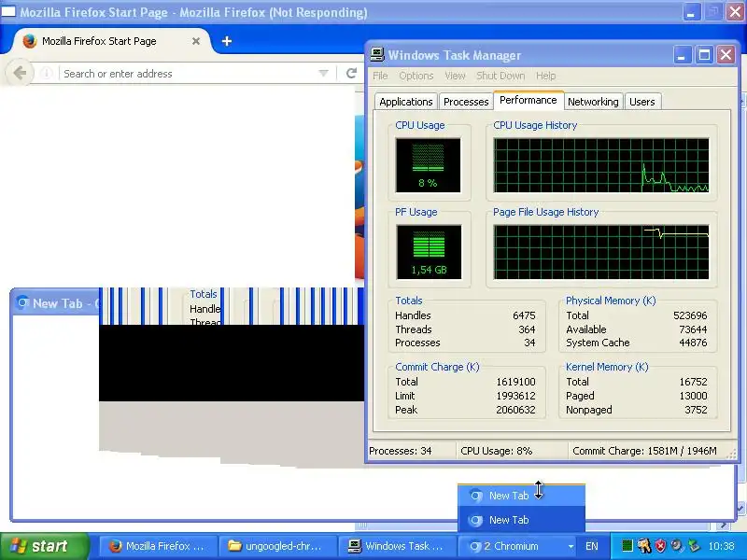747x560 pixels.
Task: Click Kernel Memory Nonpaged 3752
Action: click(696, 410)
